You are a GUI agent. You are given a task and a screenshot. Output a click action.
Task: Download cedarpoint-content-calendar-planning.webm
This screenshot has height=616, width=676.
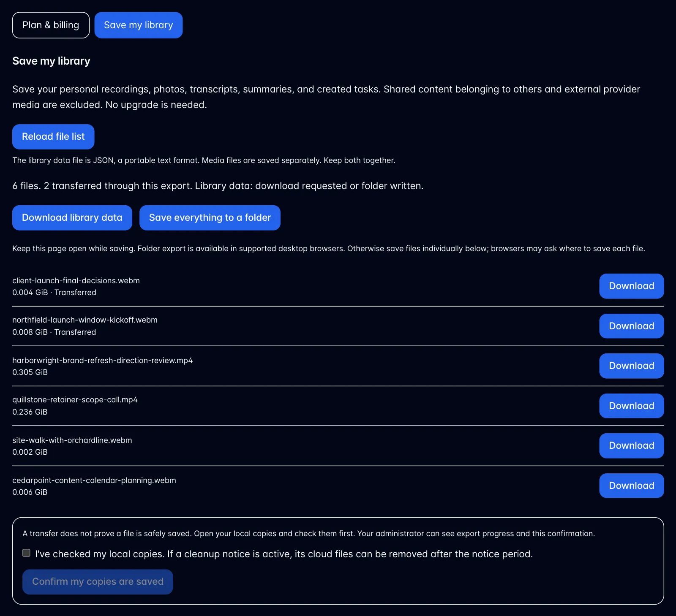click(x=632, y=486)
